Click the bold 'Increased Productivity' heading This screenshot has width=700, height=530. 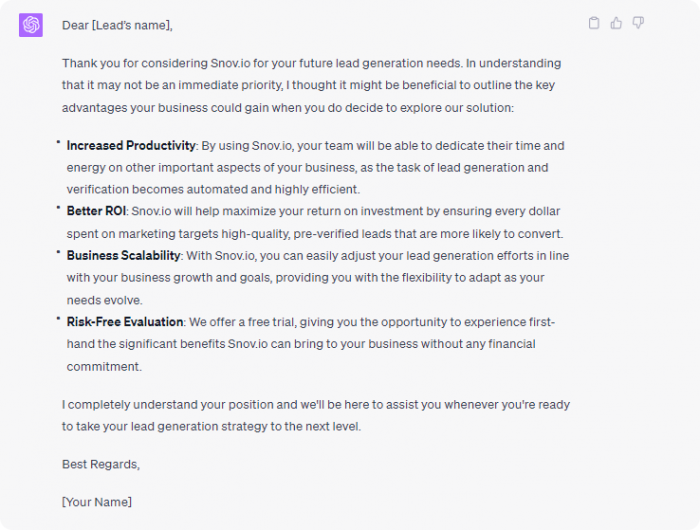coord(131,146)
